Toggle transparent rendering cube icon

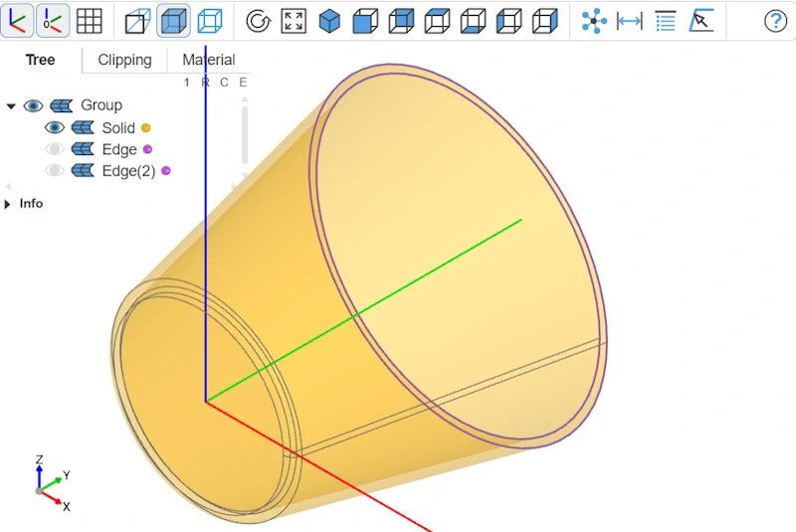tap(174, 20)
